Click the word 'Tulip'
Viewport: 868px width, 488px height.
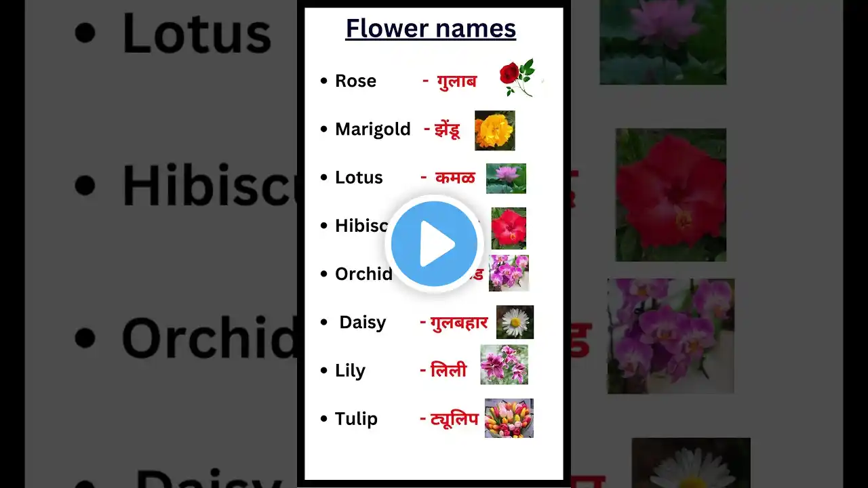[x=356, y=419]
